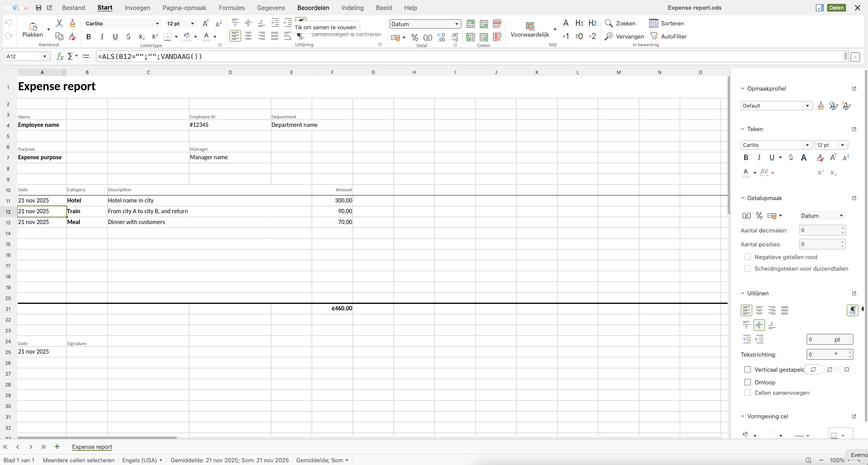Collapse the Getalopmaak sidebar section
This screenshot has width=868, height=465.
tap(743, 198)
